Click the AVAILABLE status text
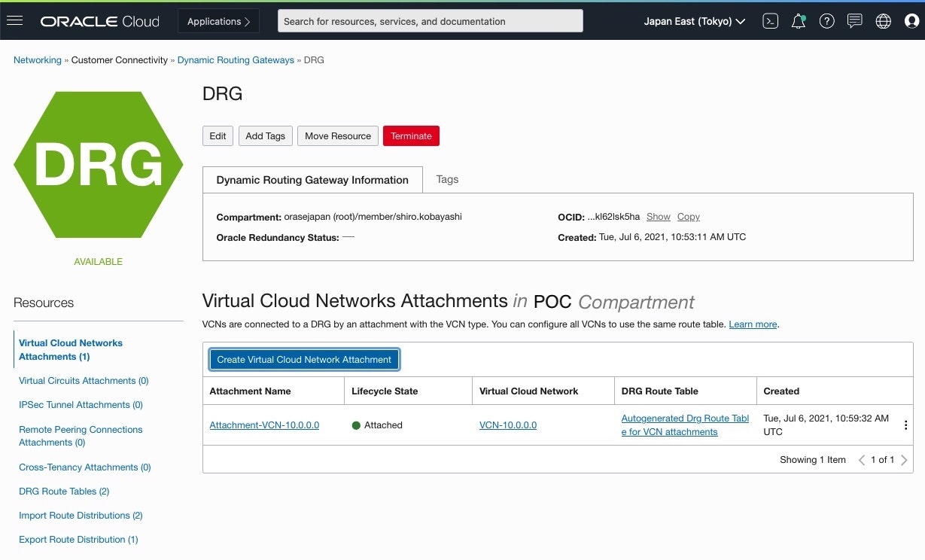Image resolution: width=925 pixels, height=560 pixels. [98, 262]
